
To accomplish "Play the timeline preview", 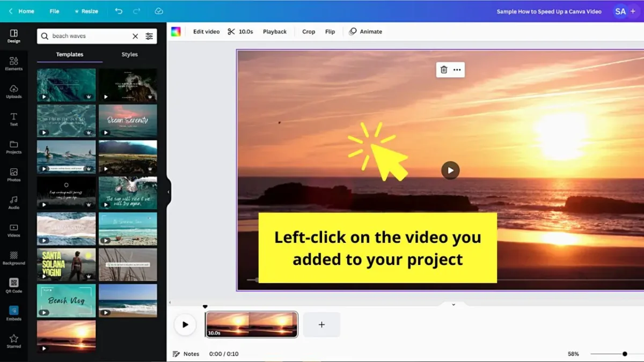I will tap(185, 324).
